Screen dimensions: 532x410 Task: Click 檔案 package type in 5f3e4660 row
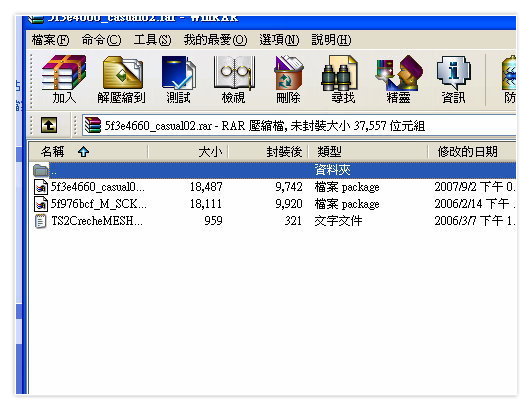(347, 187)
